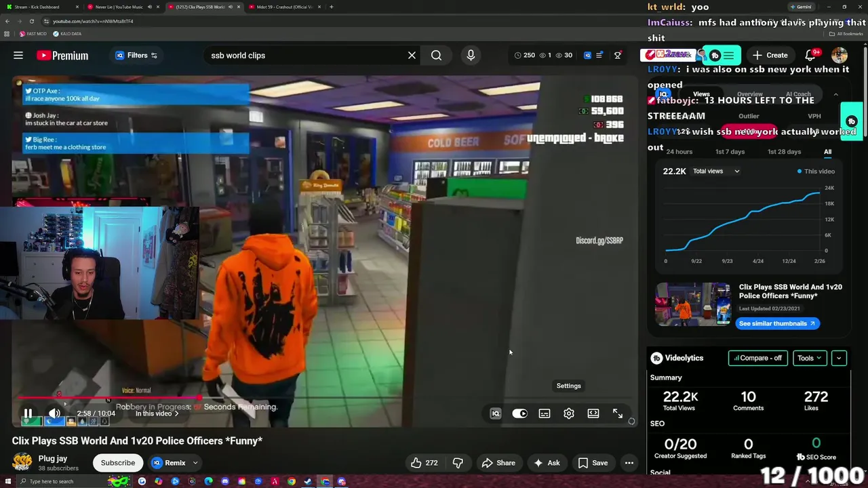
Task: Expand 'In this video' chapters
Action: [x=157, y=413]
